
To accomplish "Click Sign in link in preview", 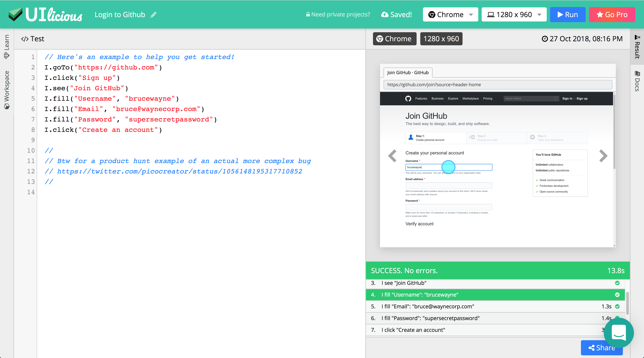I will [567, 98].
